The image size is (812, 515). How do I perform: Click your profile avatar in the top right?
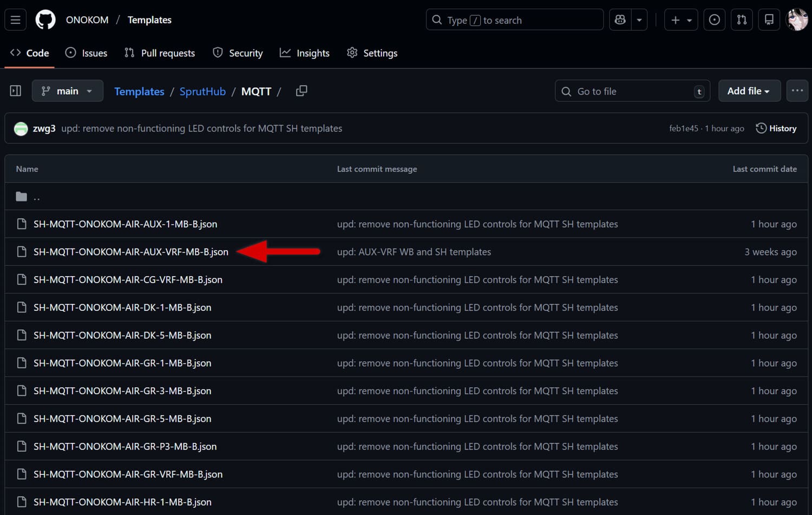click(797, 19)
